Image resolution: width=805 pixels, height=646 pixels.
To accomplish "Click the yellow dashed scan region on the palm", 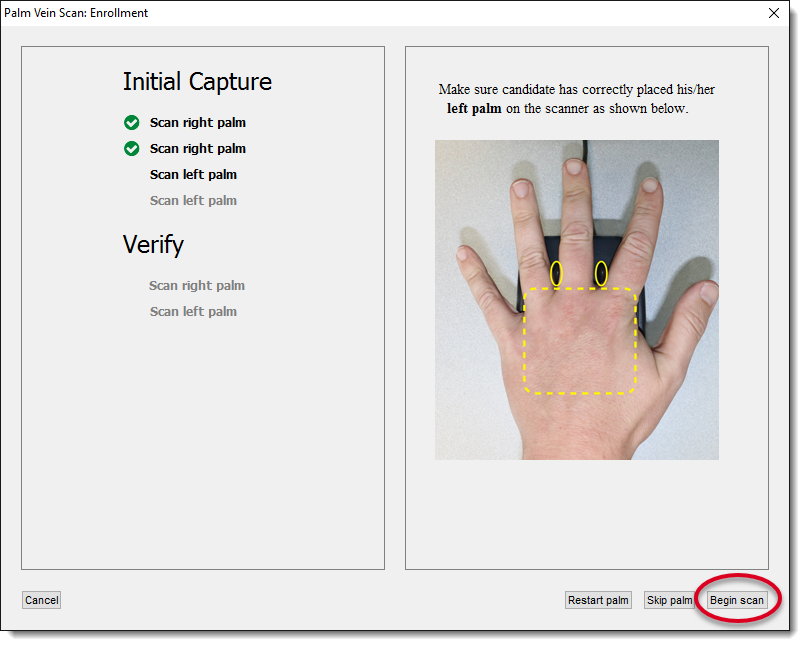I will click(578, 340).
